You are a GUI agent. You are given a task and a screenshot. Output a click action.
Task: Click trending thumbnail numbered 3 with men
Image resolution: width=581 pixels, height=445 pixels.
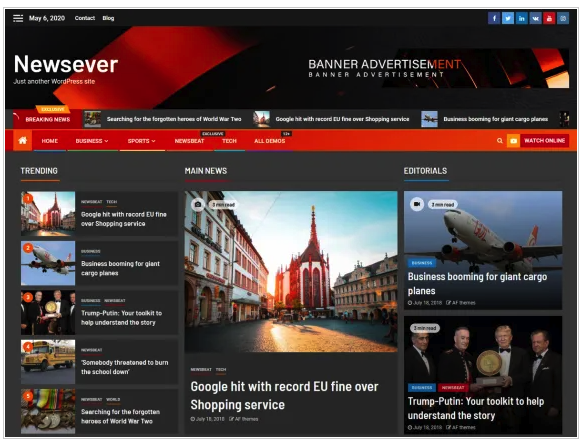coord(48,312)
